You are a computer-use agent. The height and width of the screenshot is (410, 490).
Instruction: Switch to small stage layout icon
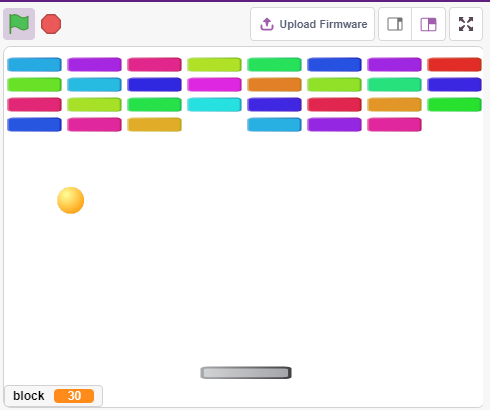point(395,24)
